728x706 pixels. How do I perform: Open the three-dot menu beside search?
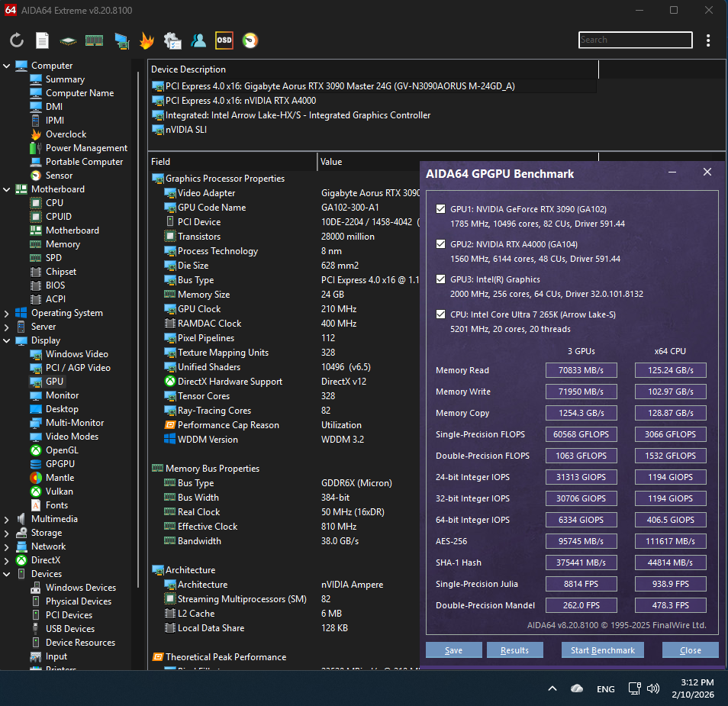[x=709, y=40]
